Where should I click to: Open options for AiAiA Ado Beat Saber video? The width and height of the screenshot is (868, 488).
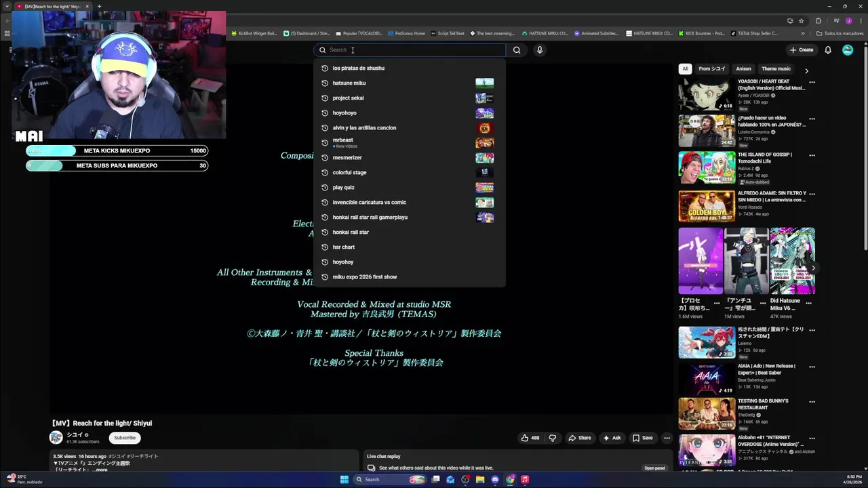pos(812,367)
